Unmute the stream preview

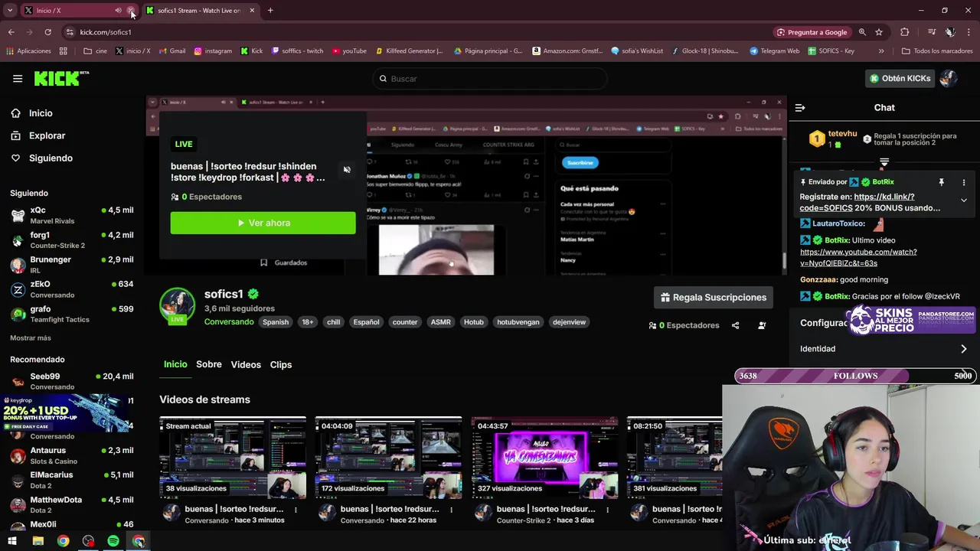[347, 170]
